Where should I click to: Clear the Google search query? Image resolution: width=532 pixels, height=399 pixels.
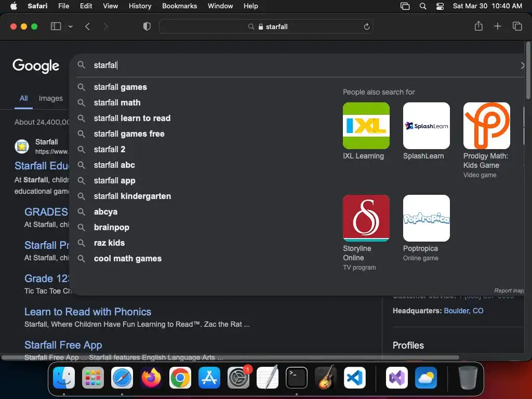click(x=522, y=65)
